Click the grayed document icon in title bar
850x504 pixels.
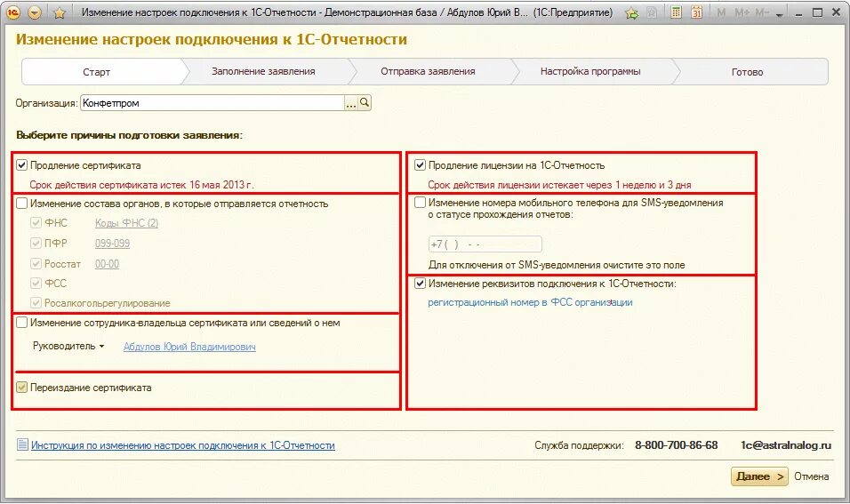pyautogui.click(x=653, y=12)
